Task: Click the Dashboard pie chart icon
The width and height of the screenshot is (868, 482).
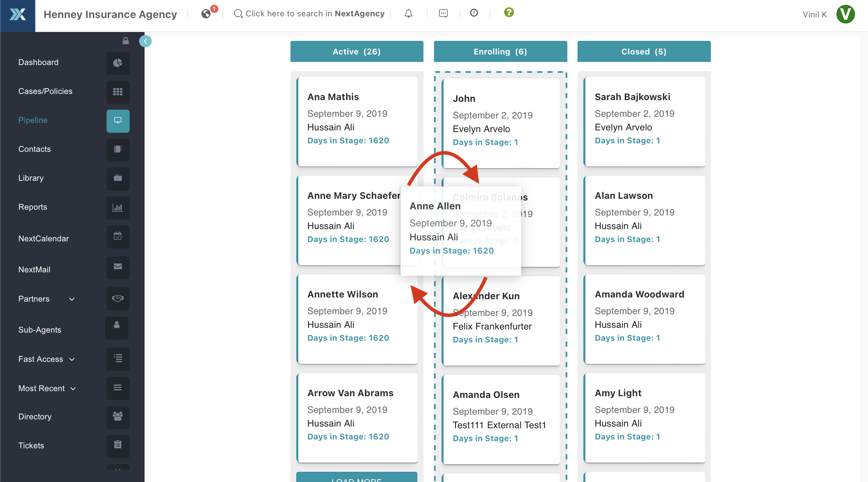Action: 118,63
